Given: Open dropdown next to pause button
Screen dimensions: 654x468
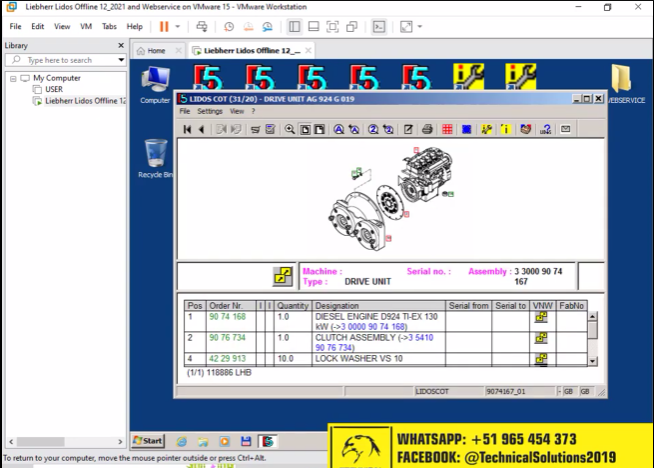Looking at the screenshot, I should 178,26.
